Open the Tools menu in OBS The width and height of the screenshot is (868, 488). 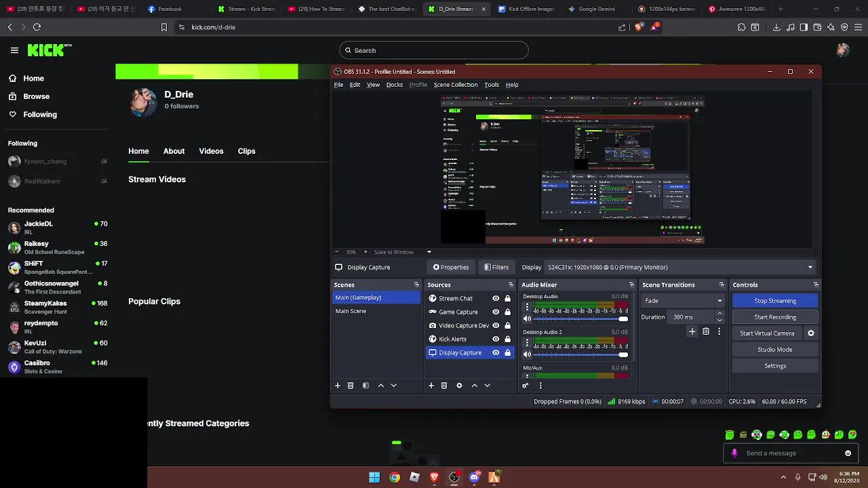(492, 85)
